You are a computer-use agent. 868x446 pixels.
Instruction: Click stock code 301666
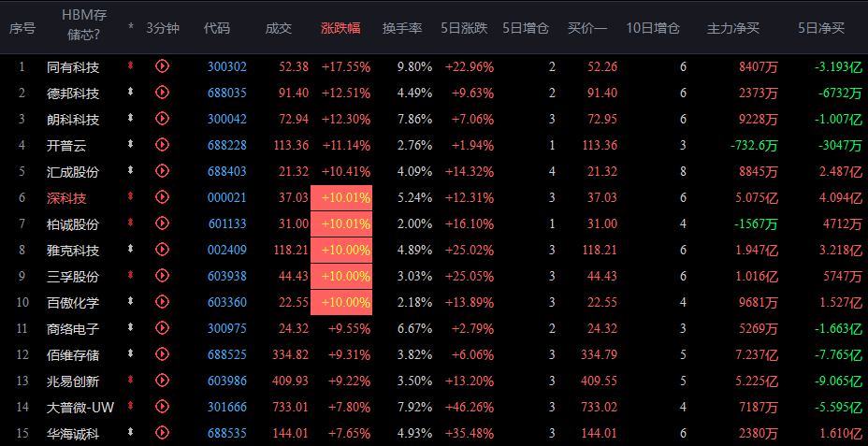[227, 408]
